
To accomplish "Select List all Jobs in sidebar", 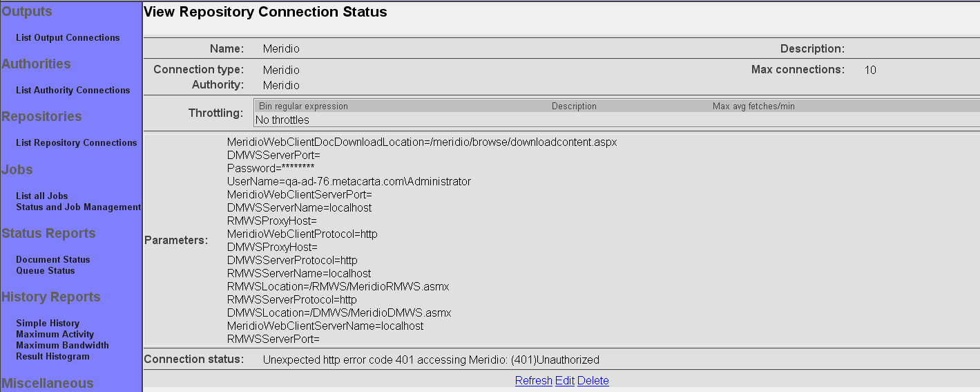I will pos(42,196).
